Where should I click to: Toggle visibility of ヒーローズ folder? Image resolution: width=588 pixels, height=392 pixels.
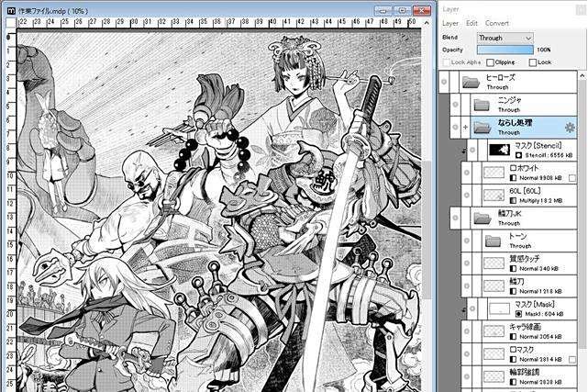444,82
